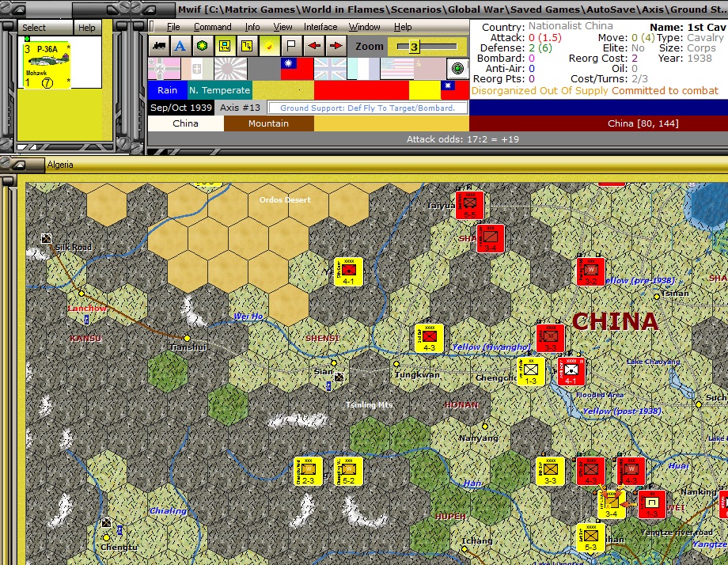728x565 pixels.
Task: Open the File menu
Action: point(173,27)
